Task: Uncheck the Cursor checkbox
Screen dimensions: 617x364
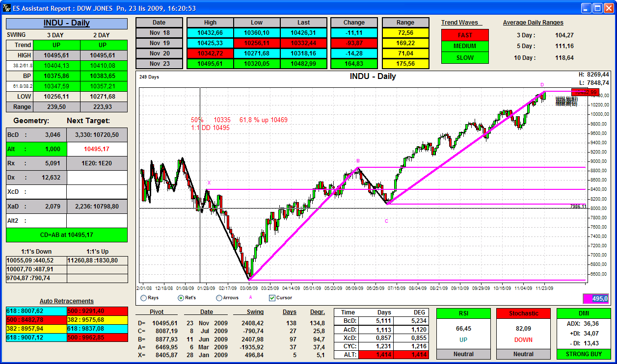Action: coord(272,298)
